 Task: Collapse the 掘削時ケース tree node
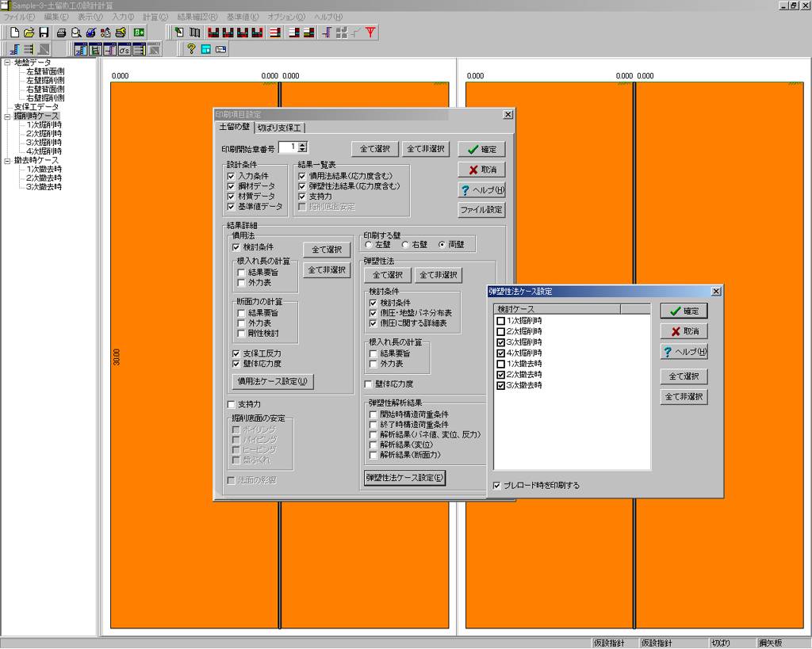tap(7, 116)
